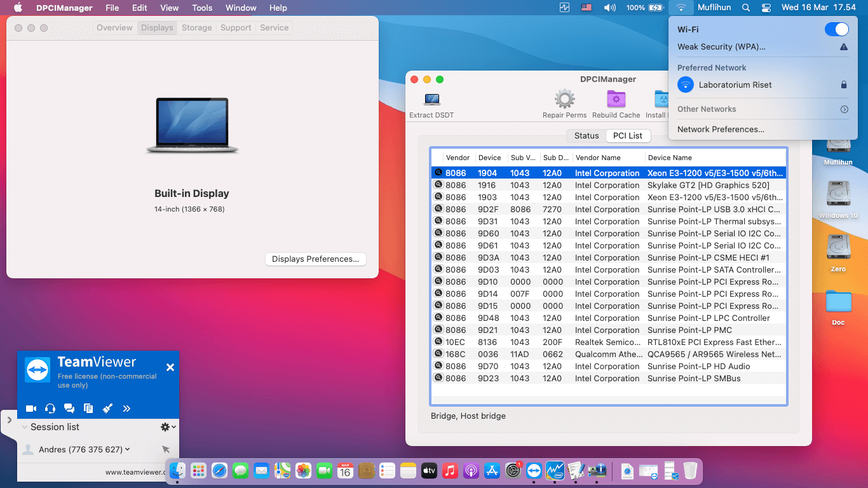Open Rebuild Cache in DPCIManager
The height and width of the screenshot is (488, 868).
[615, 103]
